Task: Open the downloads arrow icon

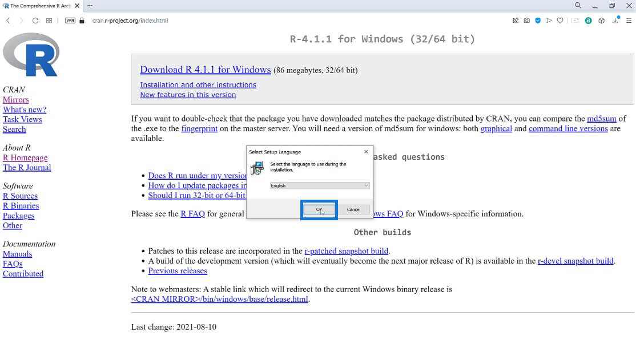Action: (615, 21)
